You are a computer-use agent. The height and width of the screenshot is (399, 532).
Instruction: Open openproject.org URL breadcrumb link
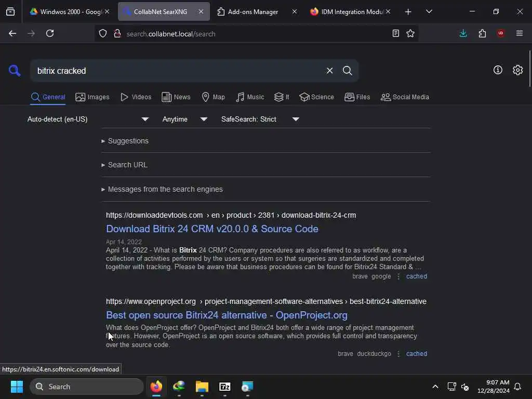pyautogui.click(x=266, y=302)
